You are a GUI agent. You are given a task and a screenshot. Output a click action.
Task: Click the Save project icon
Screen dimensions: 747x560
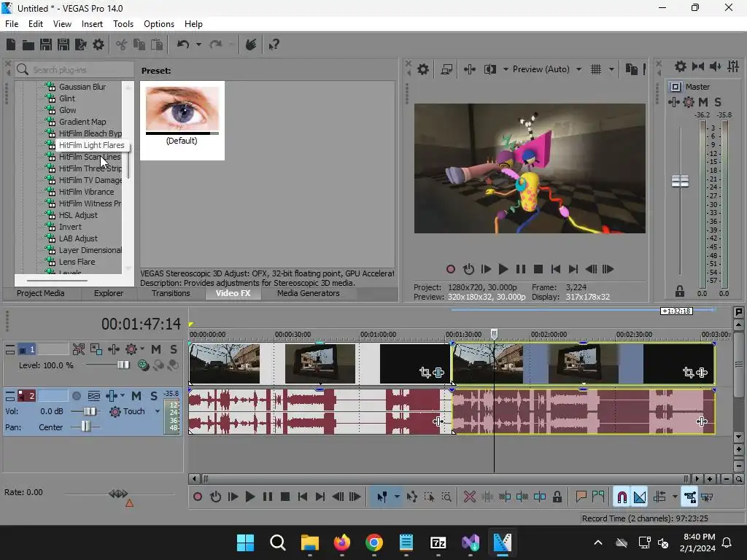[x=46, y=44]
